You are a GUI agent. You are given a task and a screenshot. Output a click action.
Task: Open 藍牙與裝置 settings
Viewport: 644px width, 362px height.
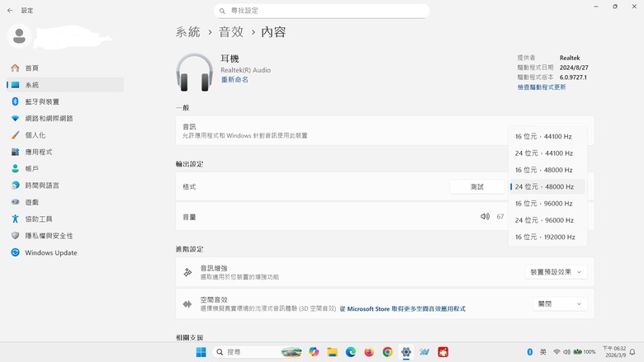66,101
